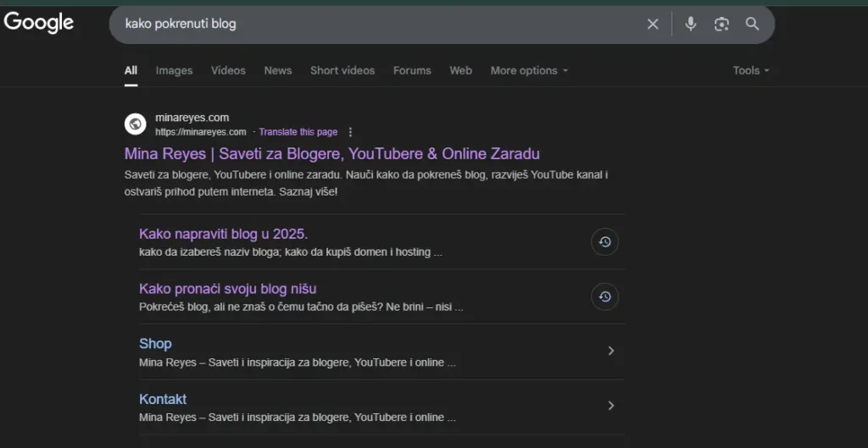Screen dimensions: 868x448
Task: Click history icon beside Kako napraviti blog
Action: click(x=604, y=242)
